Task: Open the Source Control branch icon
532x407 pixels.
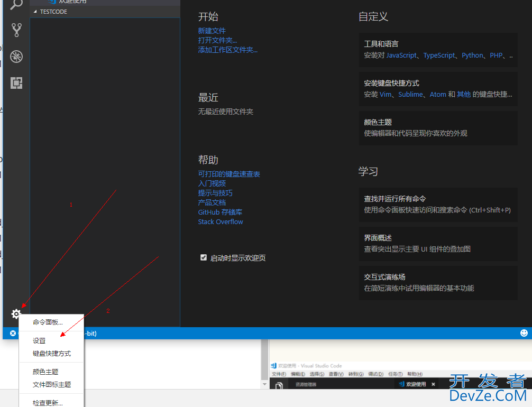Action: coord(16,30)
